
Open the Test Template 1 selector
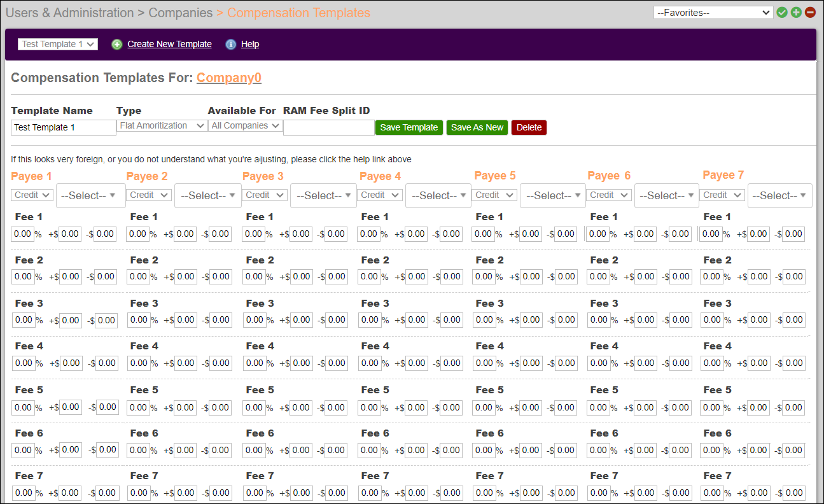[x=57, y=44]
